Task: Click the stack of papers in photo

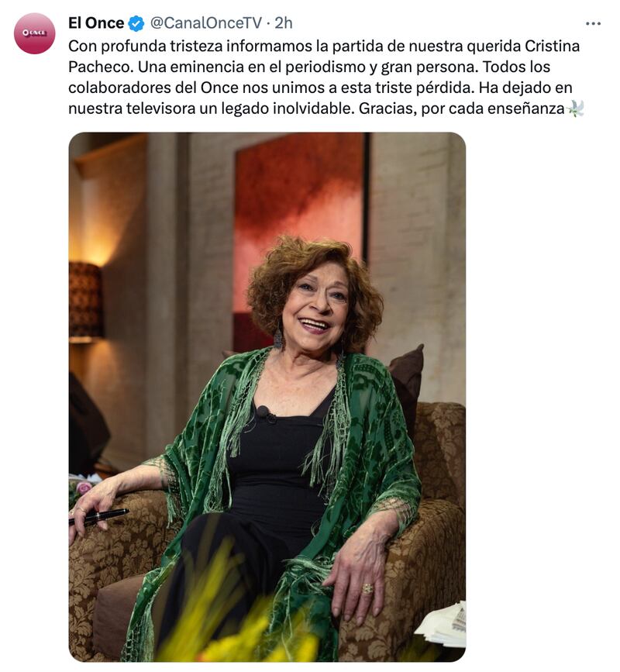Action: pyautogui.click(x=441, y=625)
